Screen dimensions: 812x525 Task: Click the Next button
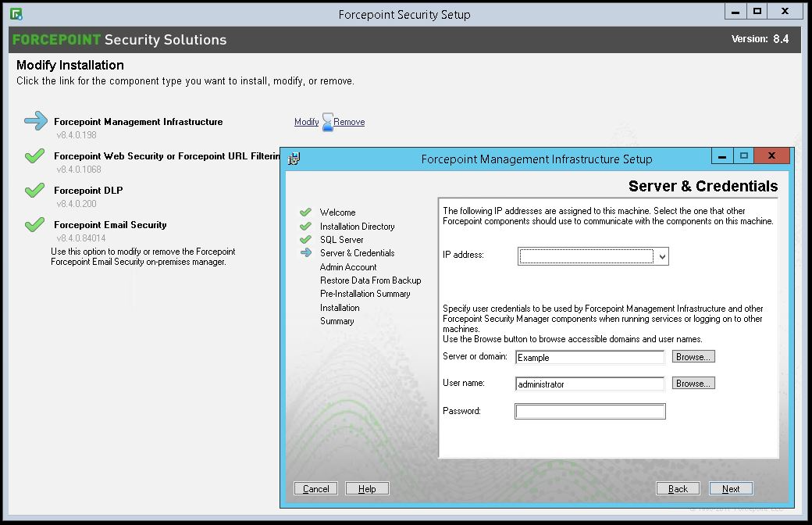[x=730, y=488]
